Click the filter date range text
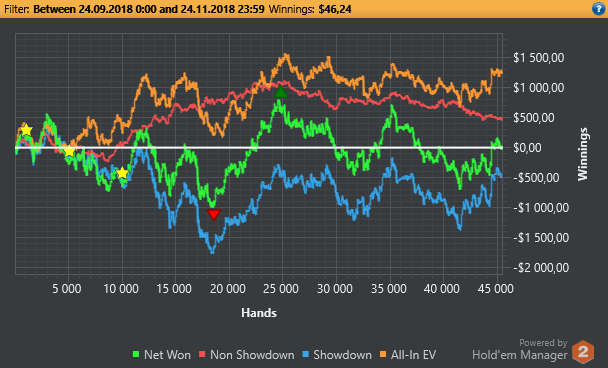 (149, 9)
